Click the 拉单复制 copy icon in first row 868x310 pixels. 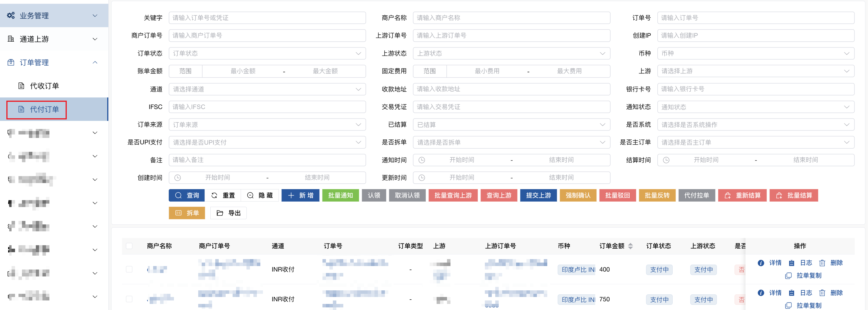point(788,276)
